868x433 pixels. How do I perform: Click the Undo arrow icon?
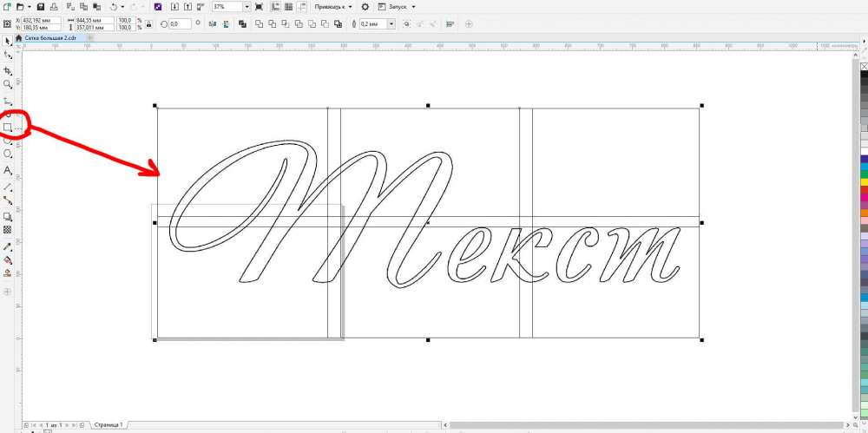pos(114,6)
